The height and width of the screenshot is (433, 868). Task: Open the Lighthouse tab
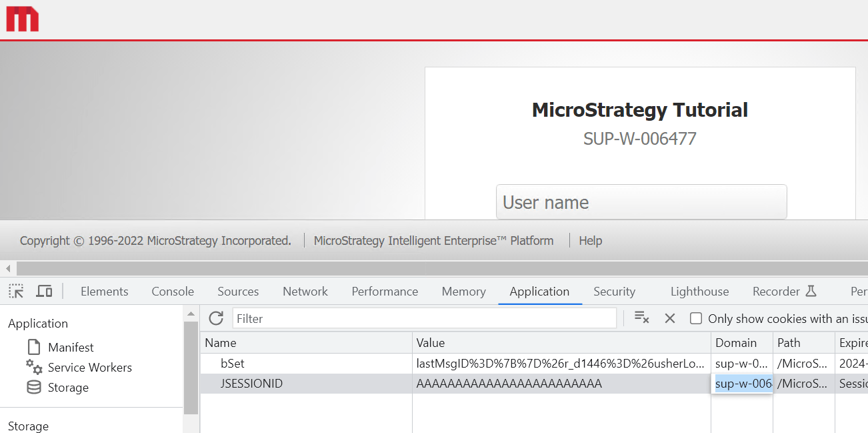click(x=699, y=292)
